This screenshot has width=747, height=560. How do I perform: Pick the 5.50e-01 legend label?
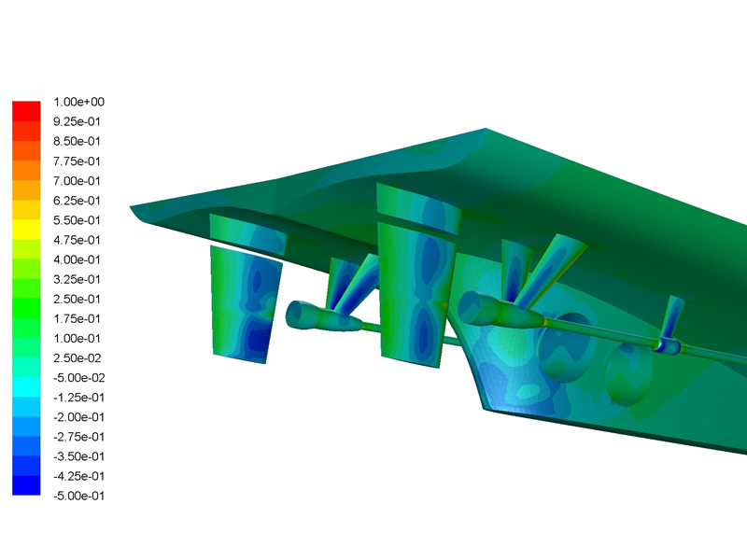77,220
